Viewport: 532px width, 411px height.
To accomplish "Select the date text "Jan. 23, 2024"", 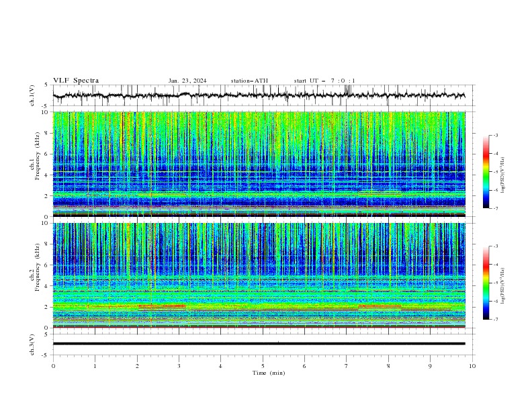I will pyautogui.click(x=187, y=81).
